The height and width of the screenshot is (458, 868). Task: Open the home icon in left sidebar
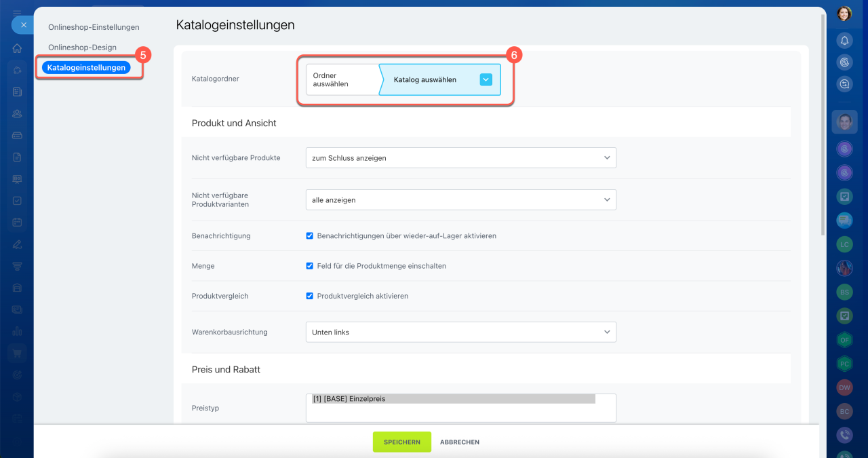point(17,48)
